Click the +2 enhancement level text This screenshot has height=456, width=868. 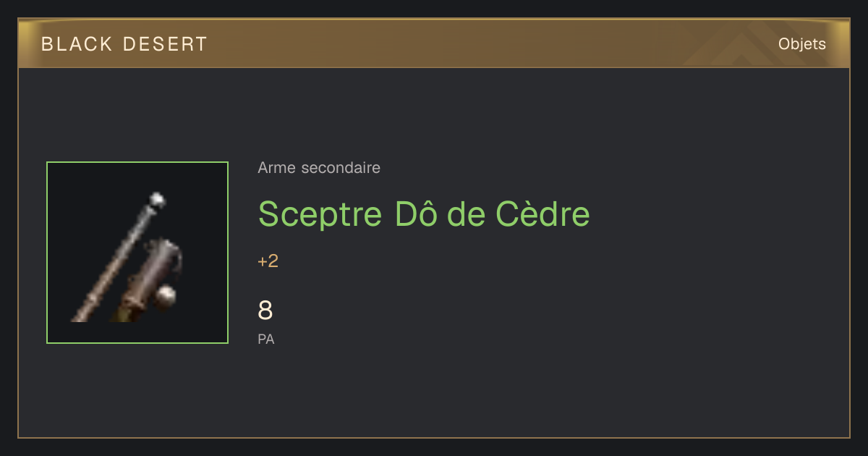(268, 261)
